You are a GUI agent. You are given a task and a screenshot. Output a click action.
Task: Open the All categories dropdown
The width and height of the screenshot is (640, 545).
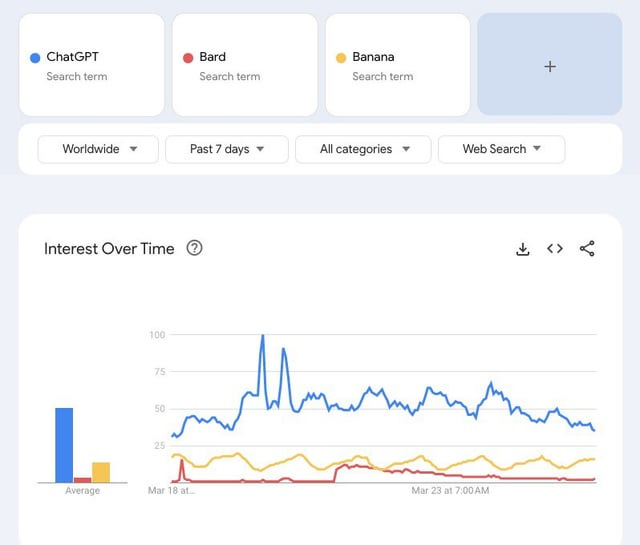click(x=363, y=149)
